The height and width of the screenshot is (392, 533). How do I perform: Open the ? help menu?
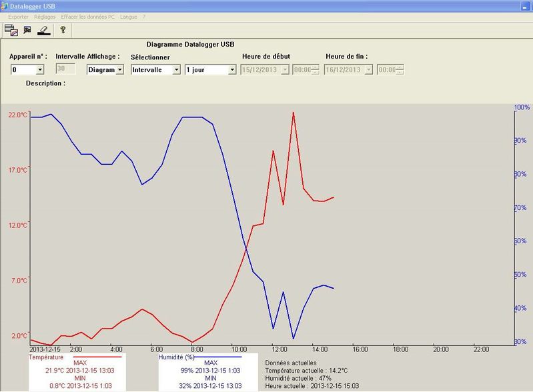[x=144, y=17]
